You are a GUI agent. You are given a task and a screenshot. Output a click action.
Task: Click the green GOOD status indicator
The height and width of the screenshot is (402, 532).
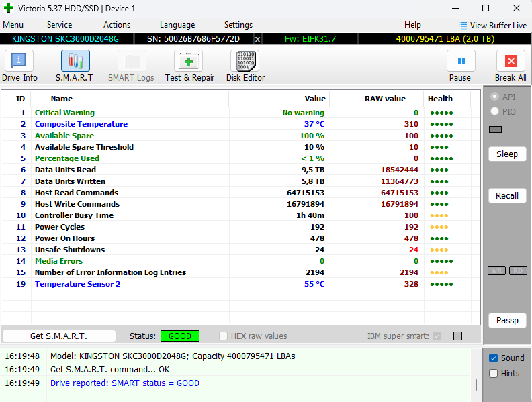(x=179, y=336)
